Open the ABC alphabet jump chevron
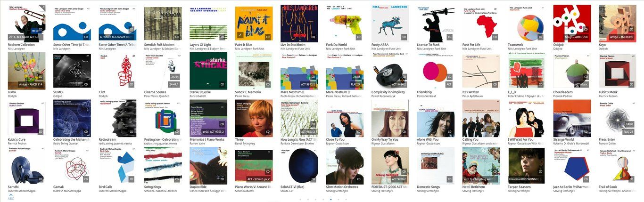Image resolution: width=644 pixels, height=202 pixels. [x=11, y=194]
